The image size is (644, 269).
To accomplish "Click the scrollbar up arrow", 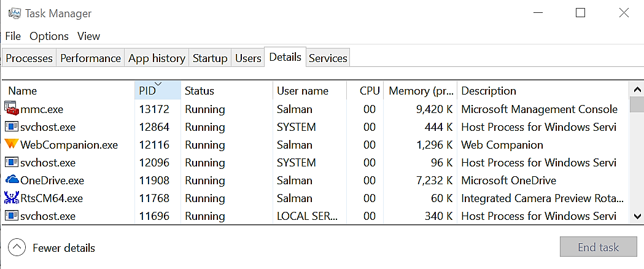I will tap(637, 89).
